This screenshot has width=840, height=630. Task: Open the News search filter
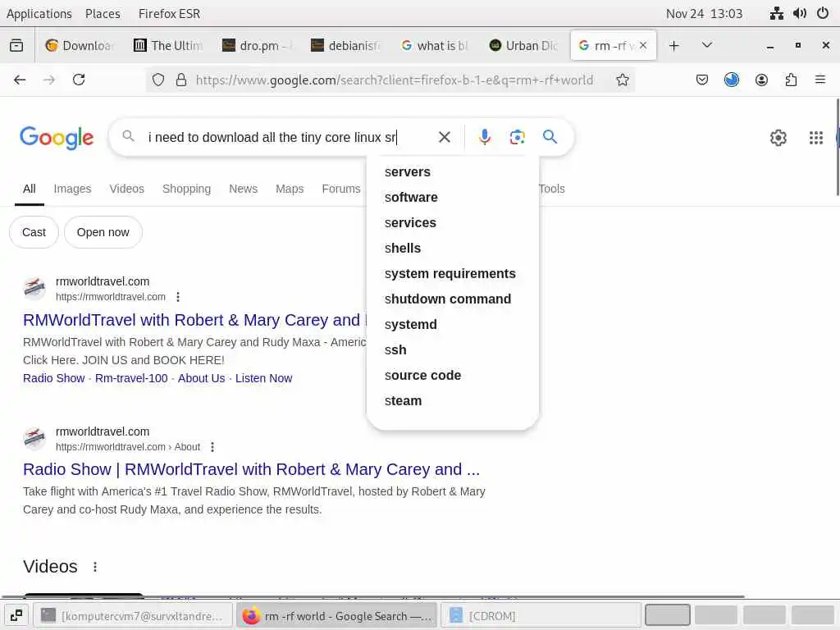[243, 189]
